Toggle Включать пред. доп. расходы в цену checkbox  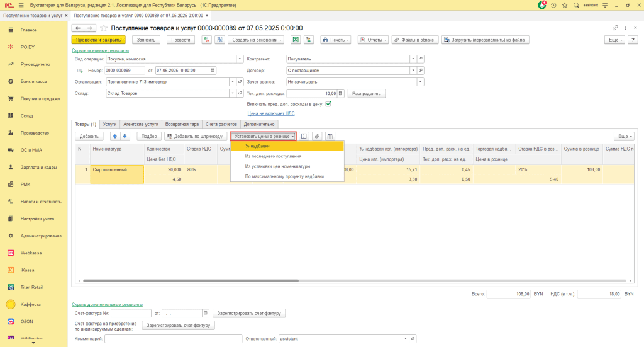328,104
